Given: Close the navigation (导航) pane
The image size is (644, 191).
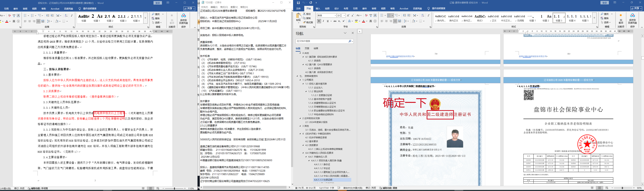Looking at the screenshot, I should [353, 33].
